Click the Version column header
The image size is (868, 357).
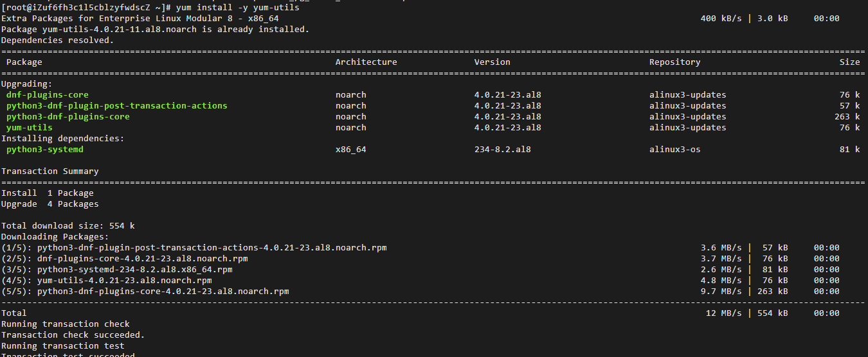[492, 62]
